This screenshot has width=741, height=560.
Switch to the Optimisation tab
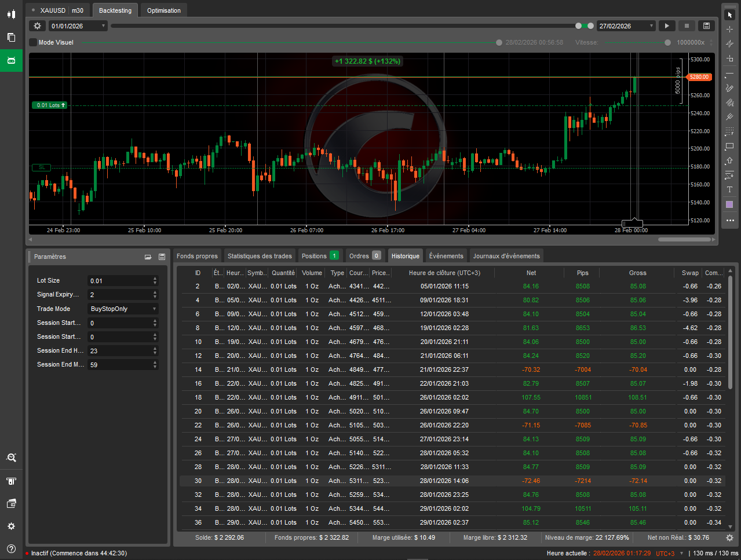pos(163,10)
